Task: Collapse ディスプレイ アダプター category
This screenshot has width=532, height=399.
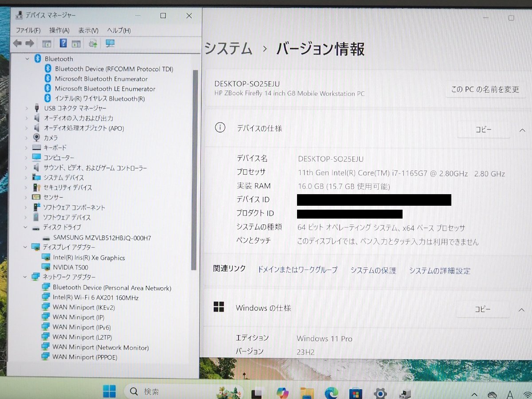Action: pyautogui.click(x=26, y=247)
